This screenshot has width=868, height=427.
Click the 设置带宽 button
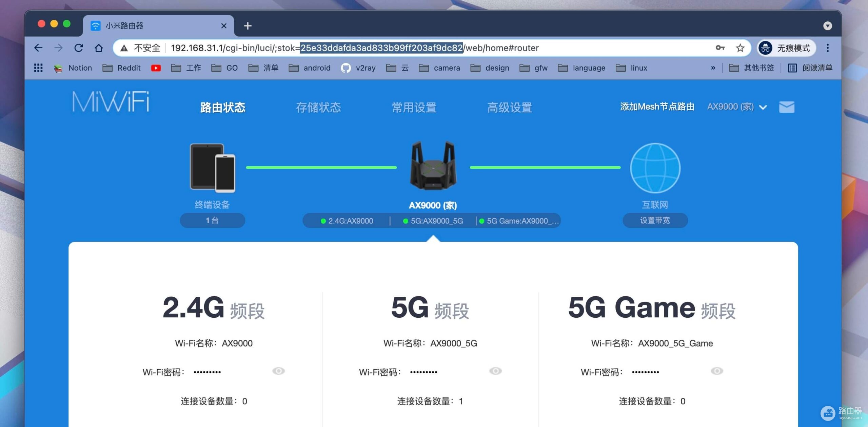pyautogui.click(x=655, y=220)
